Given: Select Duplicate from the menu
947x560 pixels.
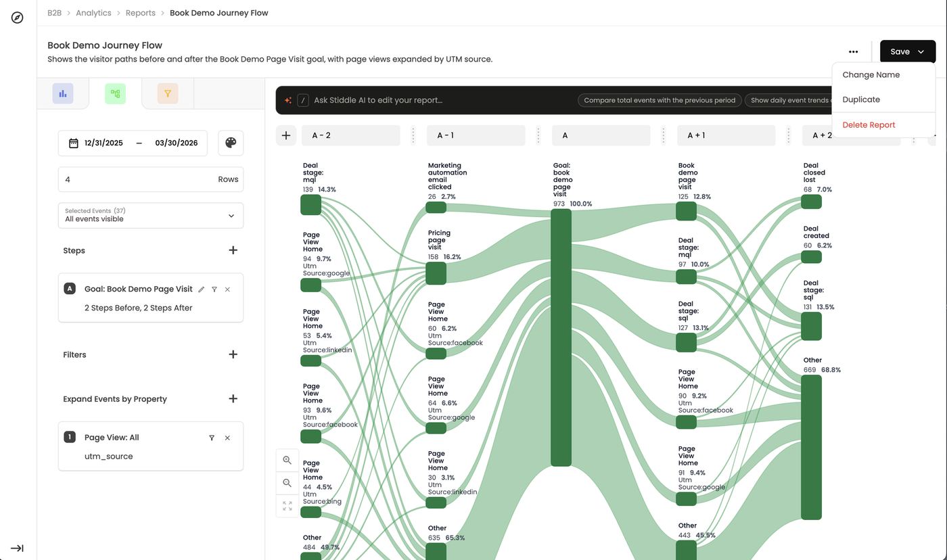Looking at the screenshot, I should point(883,99).
